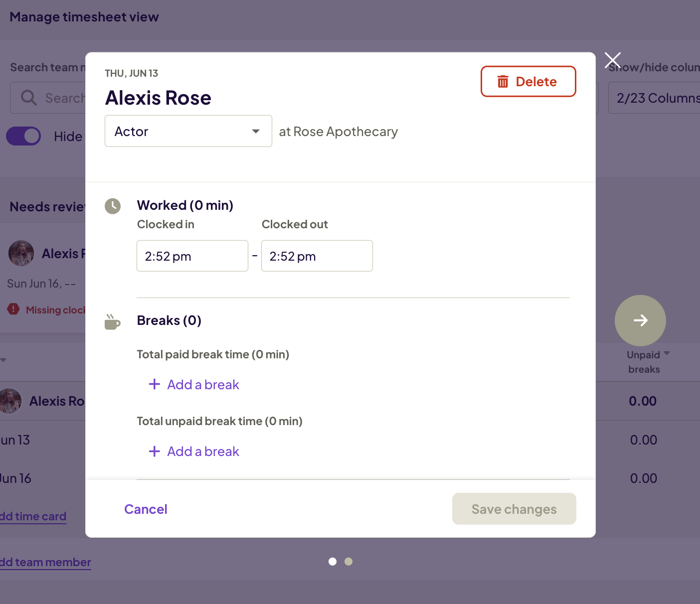Select the first carousel dot
Screen dimensions: 700x604
point(333,562)
